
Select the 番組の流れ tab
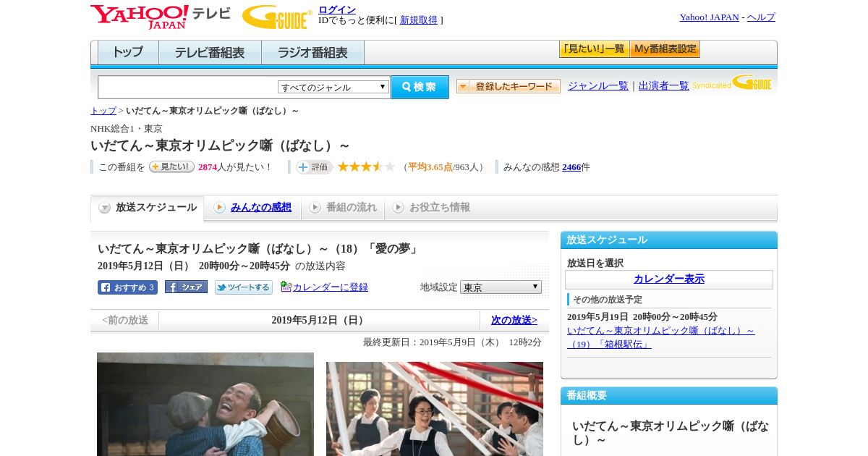pos(343,208)
